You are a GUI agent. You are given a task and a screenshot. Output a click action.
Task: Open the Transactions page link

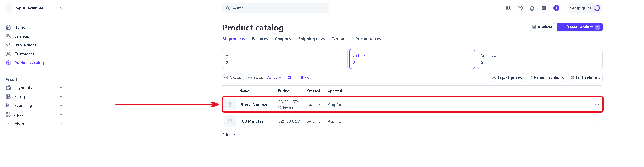(25, 45)
